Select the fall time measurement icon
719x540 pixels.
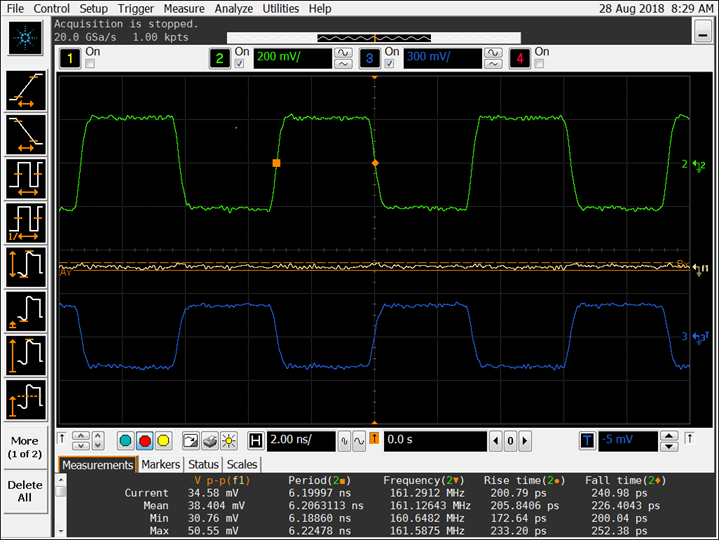pyautogui.click(x=26, y=135)
